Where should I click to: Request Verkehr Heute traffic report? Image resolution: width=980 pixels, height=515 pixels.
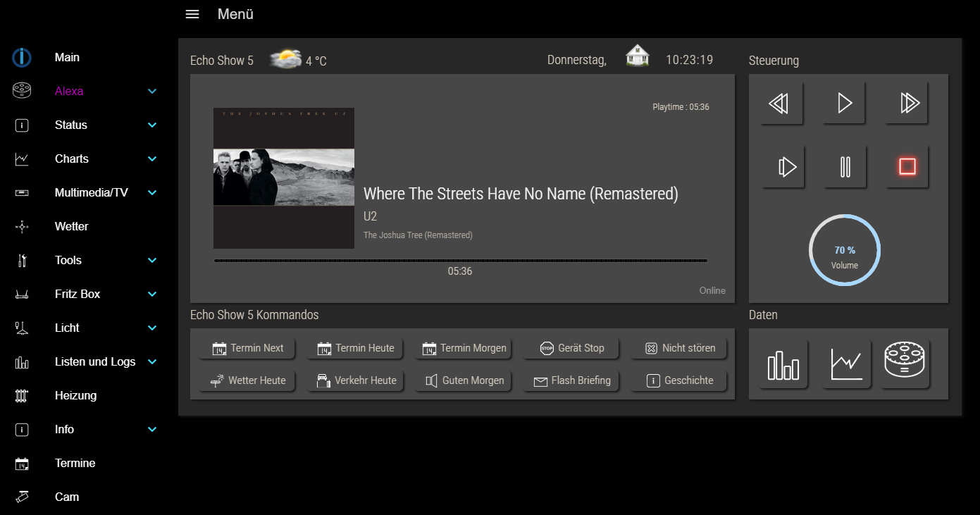click(355, 380)
